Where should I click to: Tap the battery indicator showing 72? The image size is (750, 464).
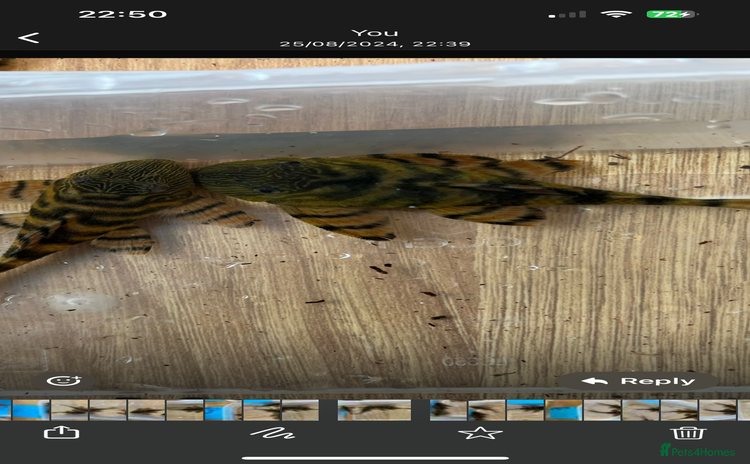point(672,14)
